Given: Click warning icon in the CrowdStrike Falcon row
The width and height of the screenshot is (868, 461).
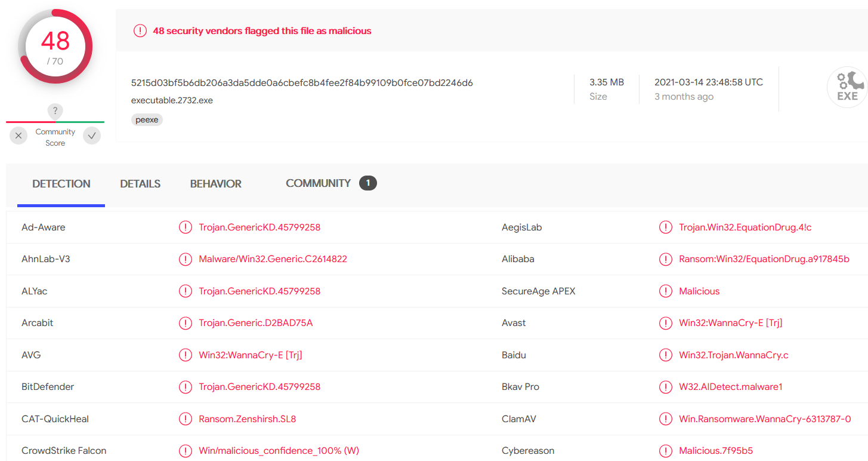Looking at the screenshot, I should [x=186, y=451].
